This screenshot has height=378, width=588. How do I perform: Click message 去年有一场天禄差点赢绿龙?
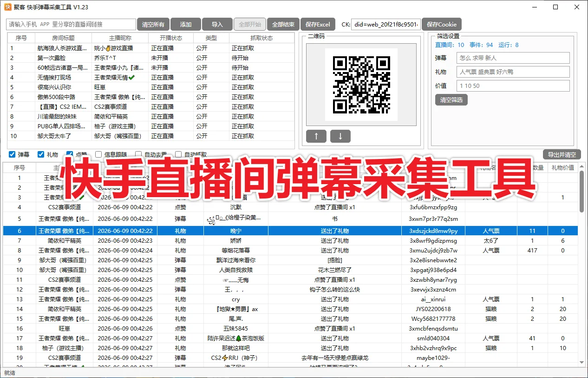(x=335, y=358)
